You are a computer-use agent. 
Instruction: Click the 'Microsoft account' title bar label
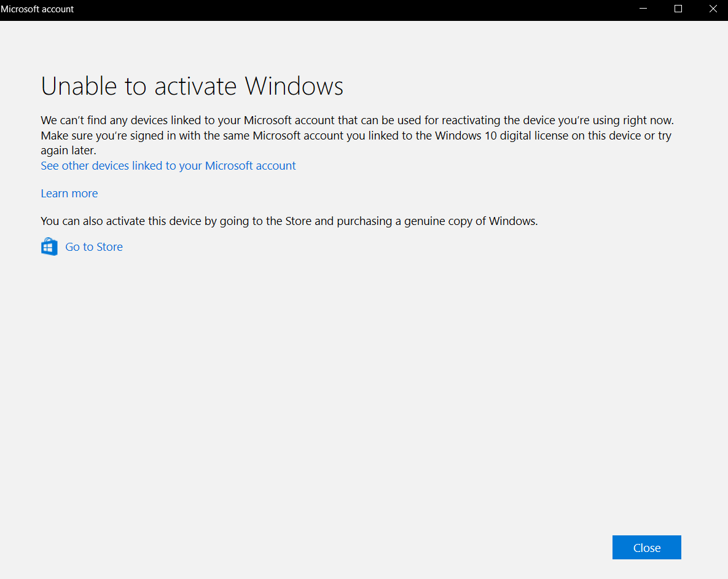point(37,9)
